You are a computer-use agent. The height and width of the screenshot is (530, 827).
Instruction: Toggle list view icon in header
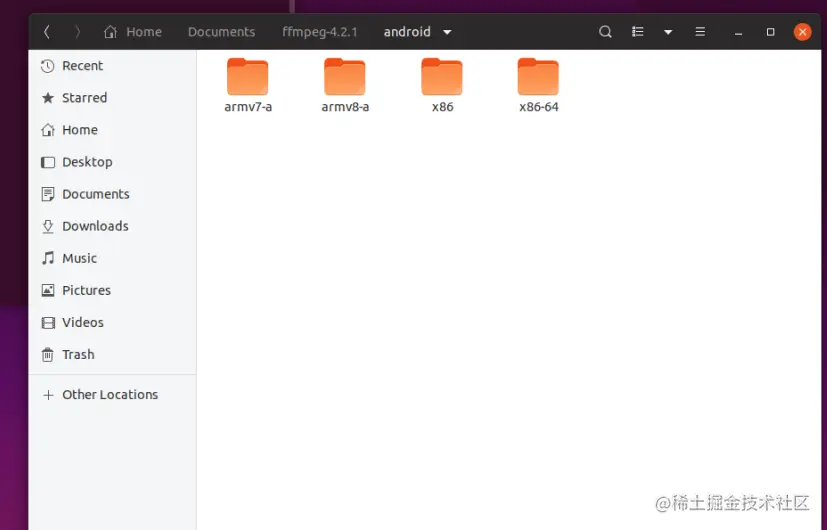tap(638, 32)
